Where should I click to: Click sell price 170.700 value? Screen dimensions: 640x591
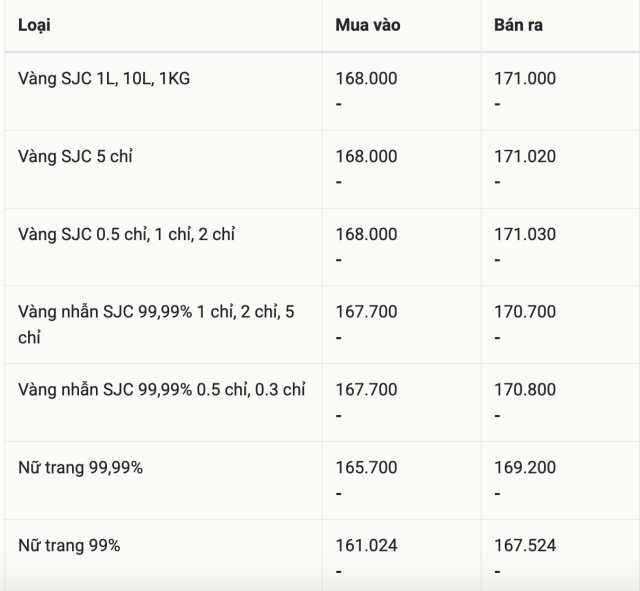click(x=525, y=312)
